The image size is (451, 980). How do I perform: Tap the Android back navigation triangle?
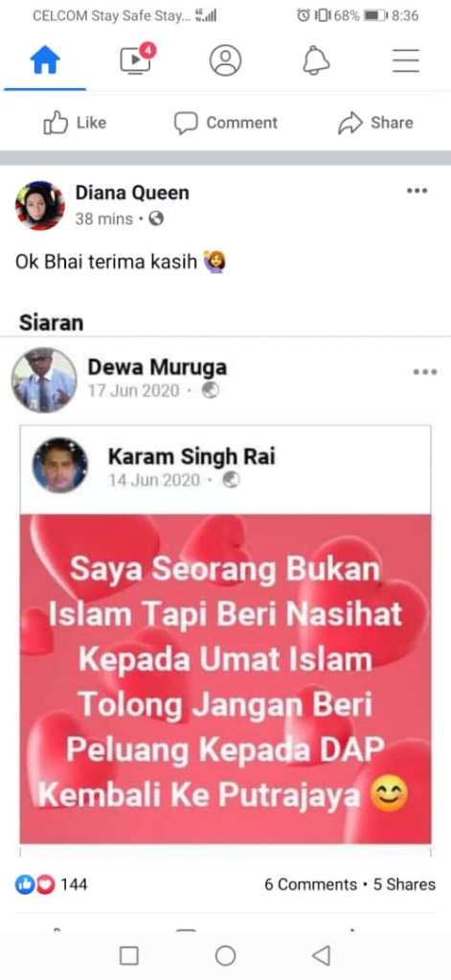321,955
